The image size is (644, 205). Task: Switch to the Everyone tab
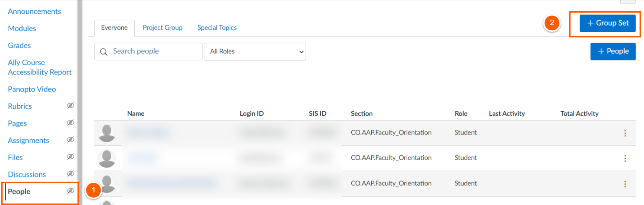pos(114,28)
